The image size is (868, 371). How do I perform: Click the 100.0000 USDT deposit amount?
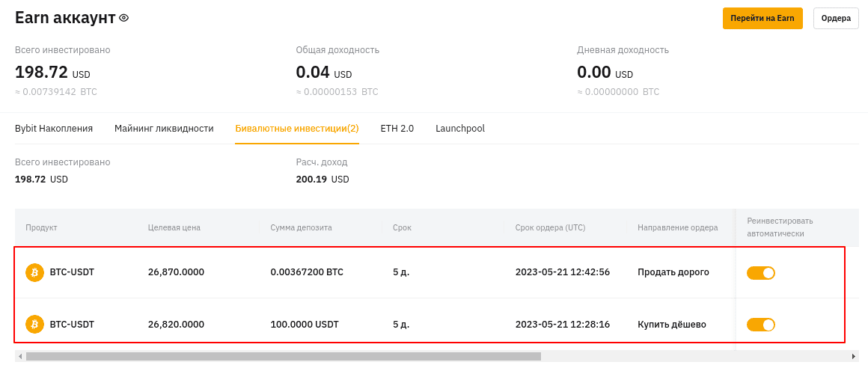click(x=305, y=325)
